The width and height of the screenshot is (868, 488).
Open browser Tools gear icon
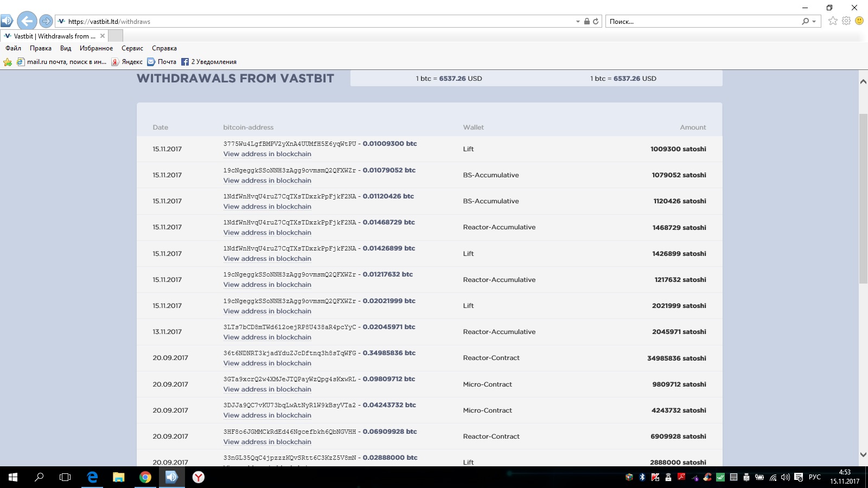846,21
